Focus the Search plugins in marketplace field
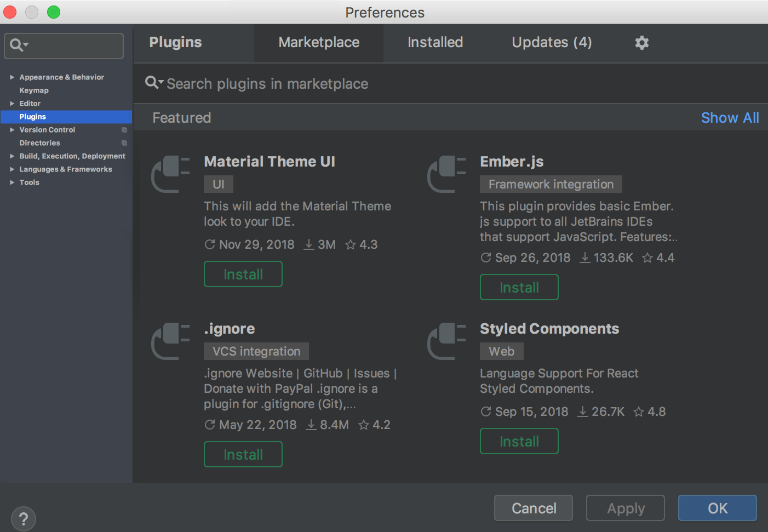 (x=450, y=83)
